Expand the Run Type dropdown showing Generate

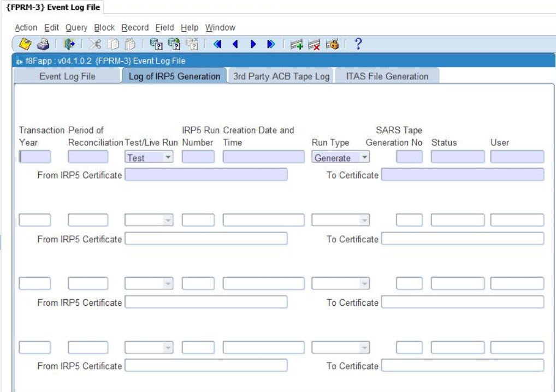pyautogui.click(x=364, y=157)
